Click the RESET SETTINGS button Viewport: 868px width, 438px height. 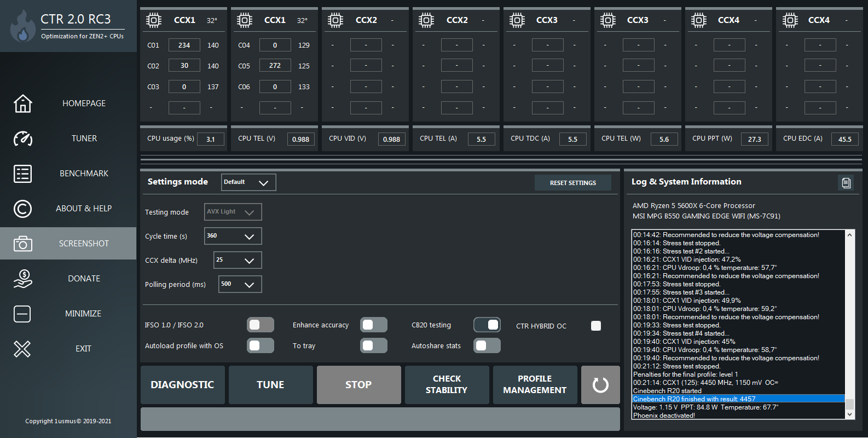(x=573, y=183)
